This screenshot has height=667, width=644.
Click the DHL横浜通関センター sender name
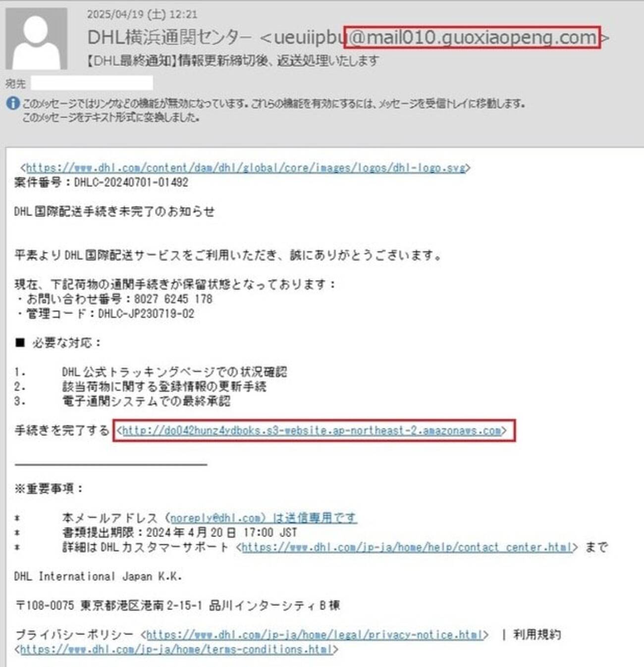click(169, 37)
